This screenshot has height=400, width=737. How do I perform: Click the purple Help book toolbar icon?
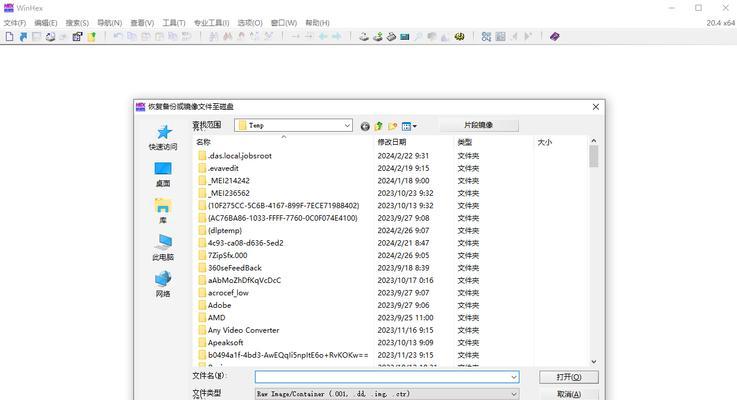(555, 37)
